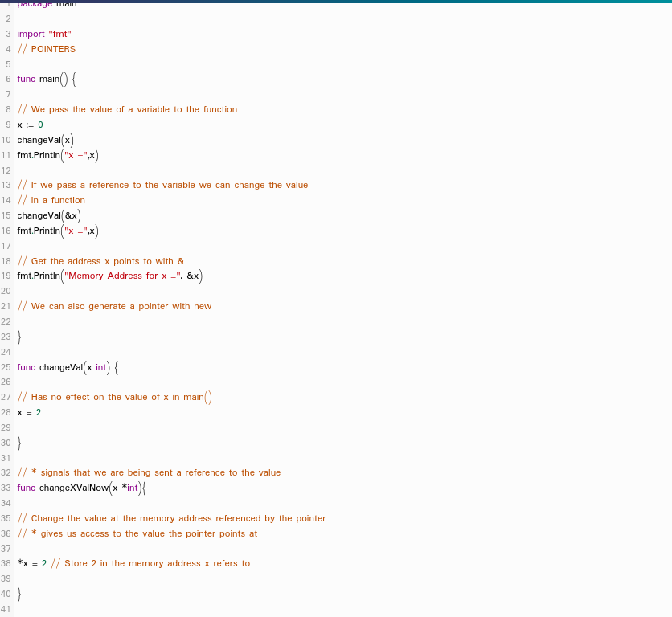Image resolution: width=672 pixels, height=617 pixels.
Task: Click the comment "Has no effect on the value of x in main()"
Action: (x=114, y=397)
